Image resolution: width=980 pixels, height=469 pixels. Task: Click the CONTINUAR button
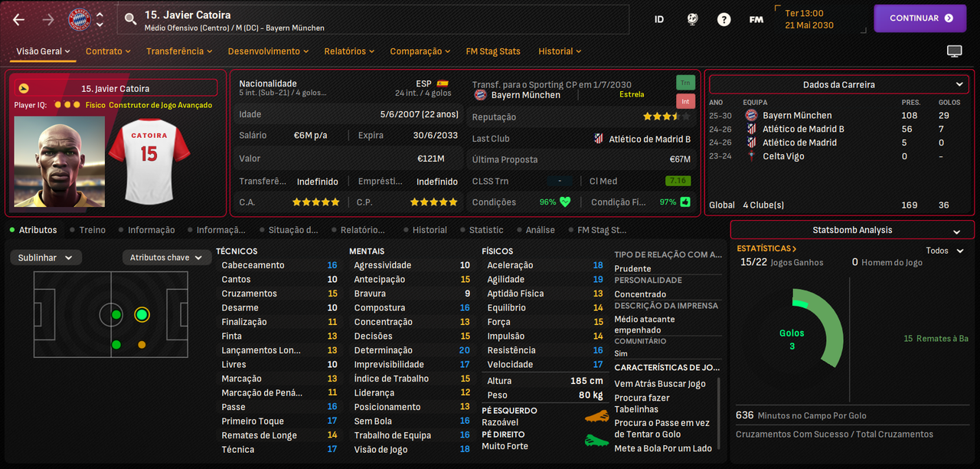point(920,18)
